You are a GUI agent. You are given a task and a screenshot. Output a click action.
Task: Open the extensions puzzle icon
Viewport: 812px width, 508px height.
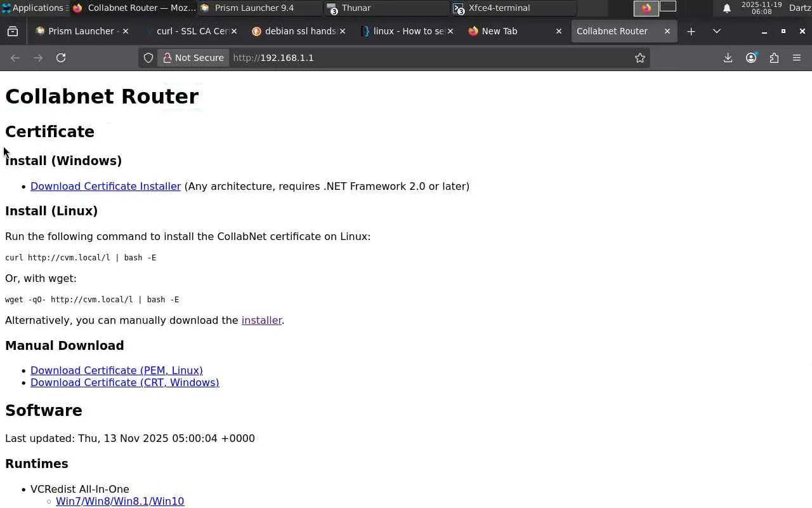coord(774,58)
